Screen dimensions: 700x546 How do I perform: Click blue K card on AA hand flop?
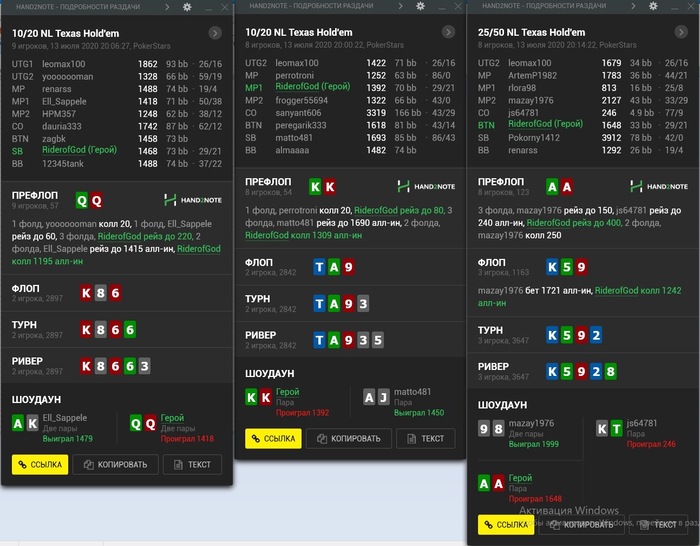[x=552, y=267]
